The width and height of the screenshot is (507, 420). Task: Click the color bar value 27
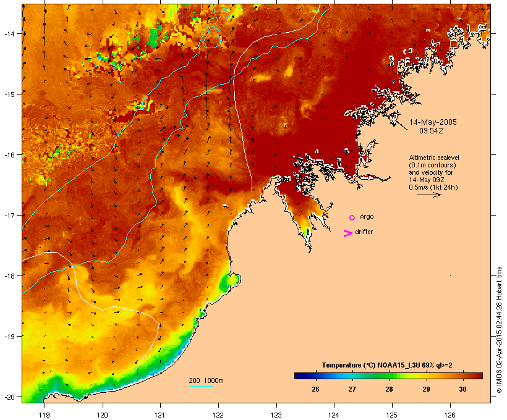352,389
